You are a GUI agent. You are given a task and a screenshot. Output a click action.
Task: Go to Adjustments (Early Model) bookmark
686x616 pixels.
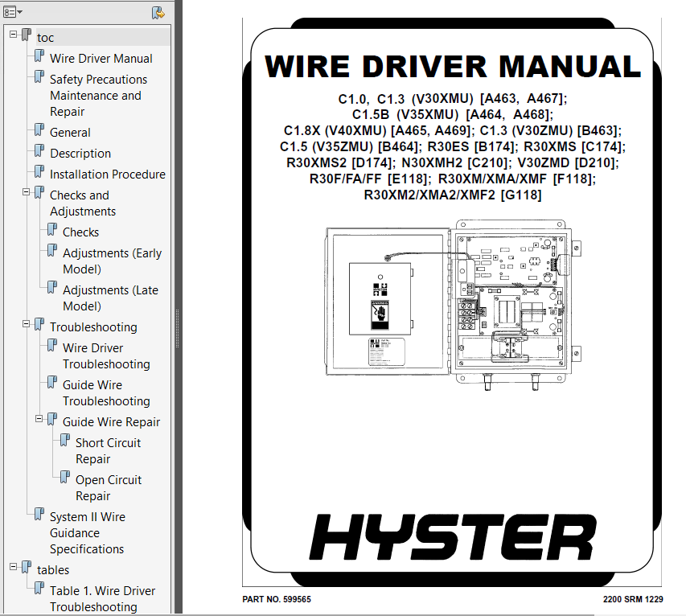point(112,261)
